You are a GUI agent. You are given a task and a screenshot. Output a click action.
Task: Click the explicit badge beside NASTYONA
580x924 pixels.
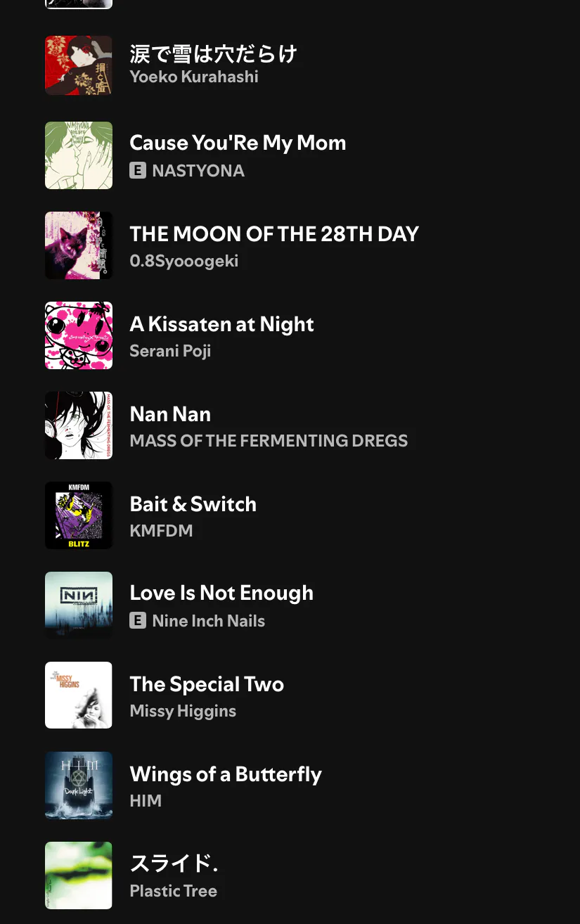tap(138, 171)
